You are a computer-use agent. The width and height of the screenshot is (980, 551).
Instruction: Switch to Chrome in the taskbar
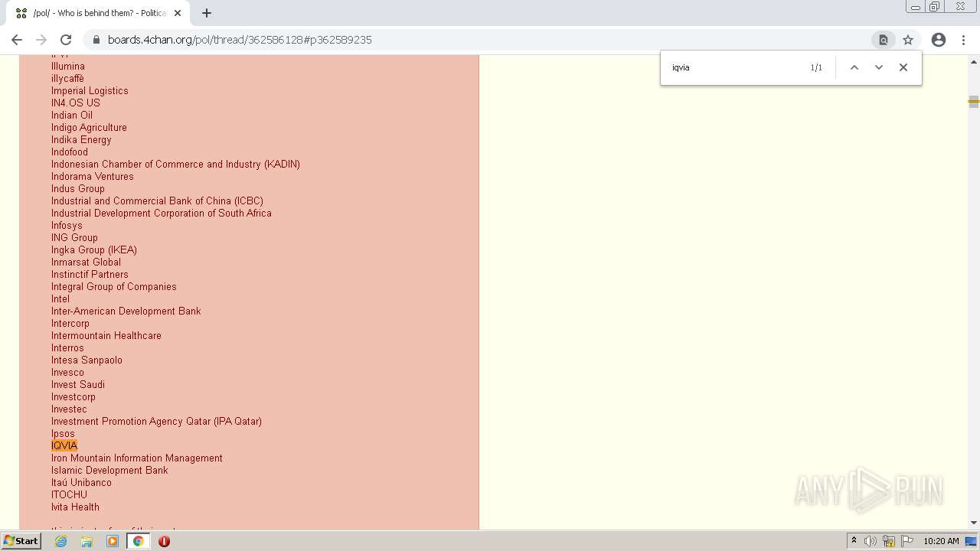pos(139,541)
